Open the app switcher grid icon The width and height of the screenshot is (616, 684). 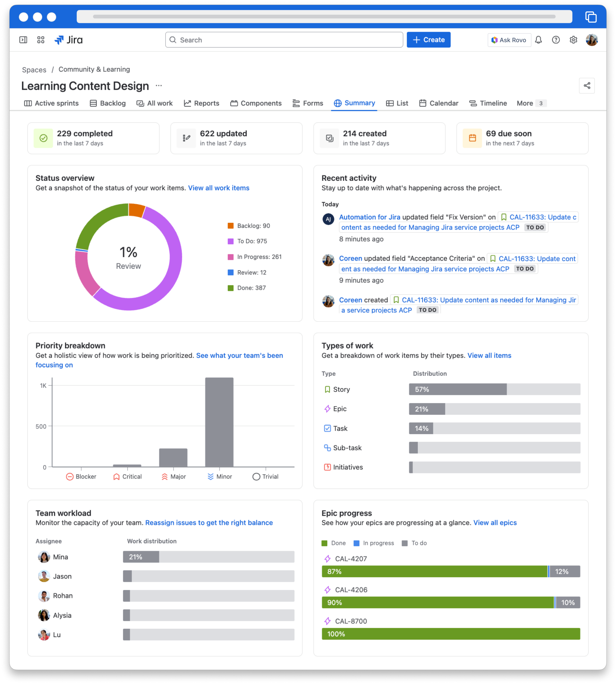[x=41, y=40]
